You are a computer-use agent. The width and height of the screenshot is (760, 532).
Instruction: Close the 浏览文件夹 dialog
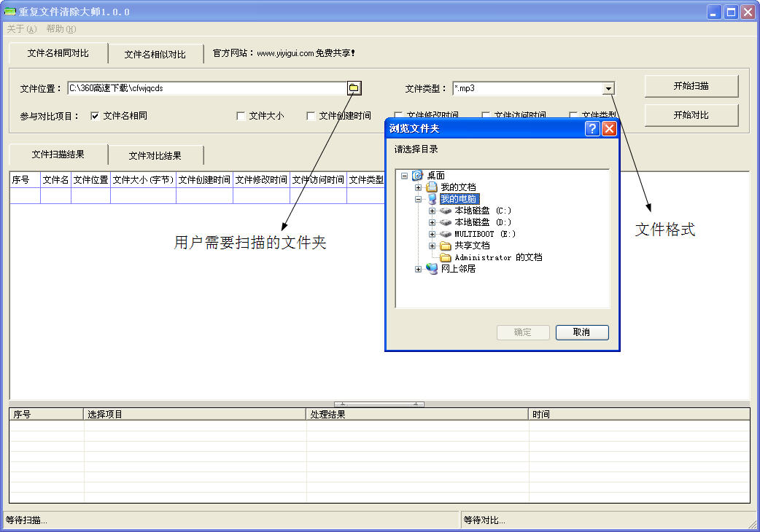click(x=609, y=128)
